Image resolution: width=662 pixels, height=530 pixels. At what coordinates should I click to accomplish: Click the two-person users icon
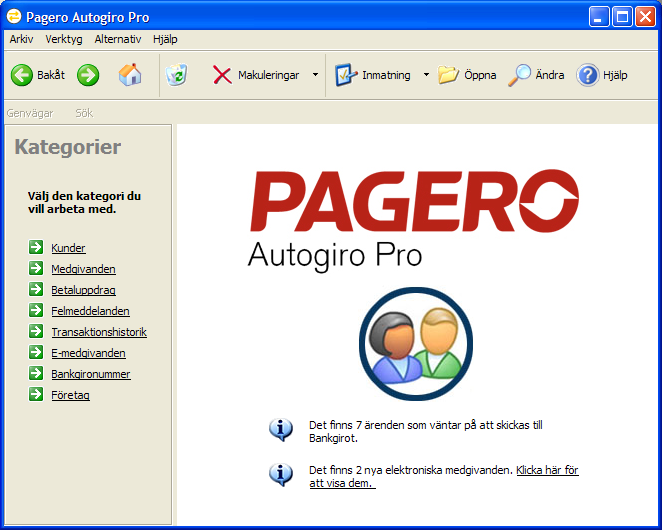coord(416,344)
